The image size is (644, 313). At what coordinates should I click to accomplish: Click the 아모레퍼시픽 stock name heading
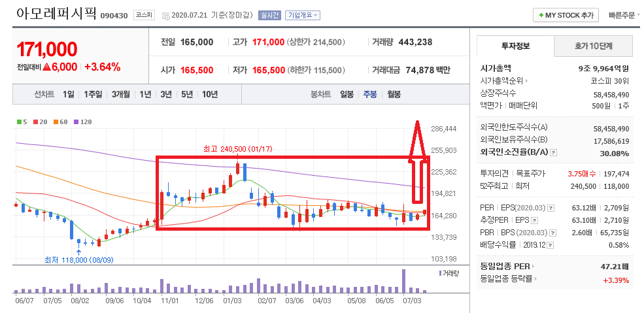(56, 14)
